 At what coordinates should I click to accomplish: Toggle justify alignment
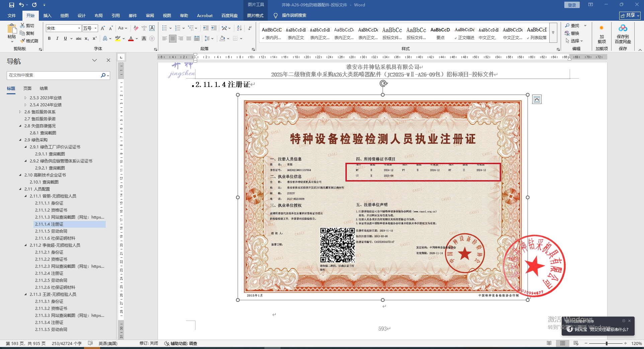pyautogui.click(x=189, y=38)
